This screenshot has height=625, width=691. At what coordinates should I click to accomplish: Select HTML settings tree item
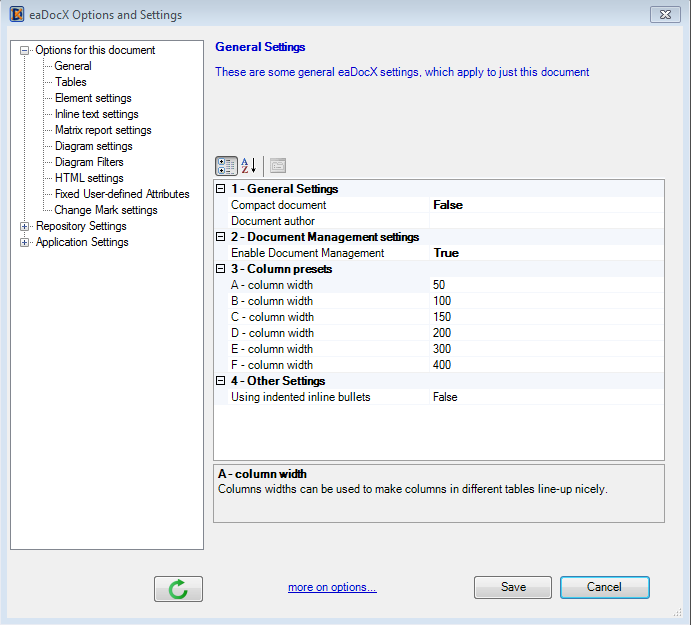pos(89,178)
